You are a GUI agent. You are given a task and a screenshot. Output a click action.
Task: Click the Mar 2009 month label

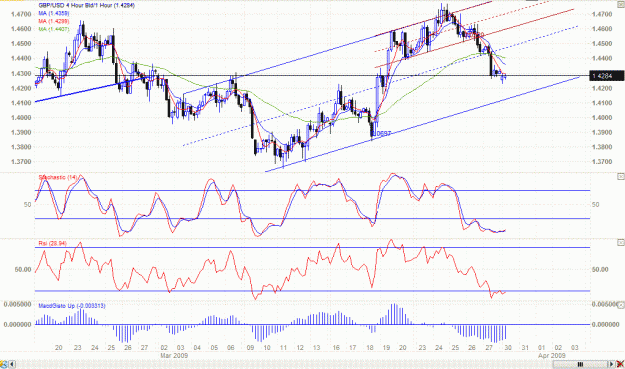(174, 355)
